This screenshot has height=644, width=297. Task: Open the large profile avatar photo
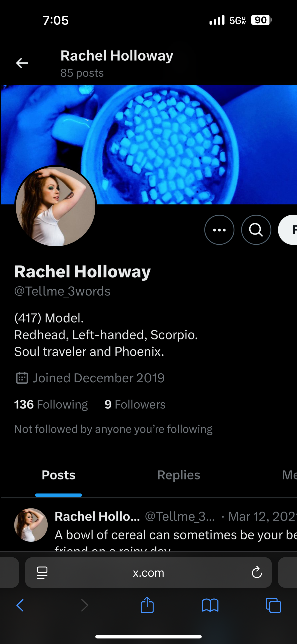[55, 206]
